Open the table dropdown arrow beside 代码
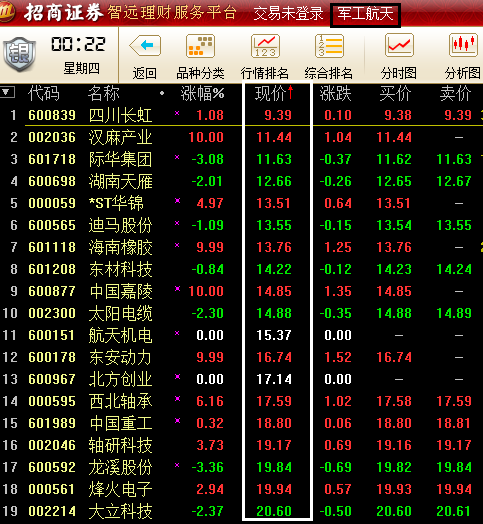This screenshot has width=483, height=524. point(7,92)
